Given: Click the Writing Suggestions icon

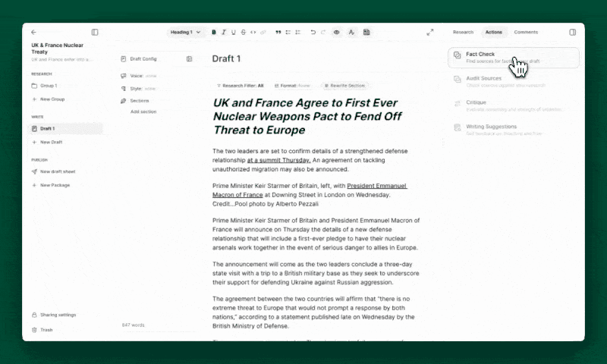Looking at the screenshot, I should click(x=458, y=127).
